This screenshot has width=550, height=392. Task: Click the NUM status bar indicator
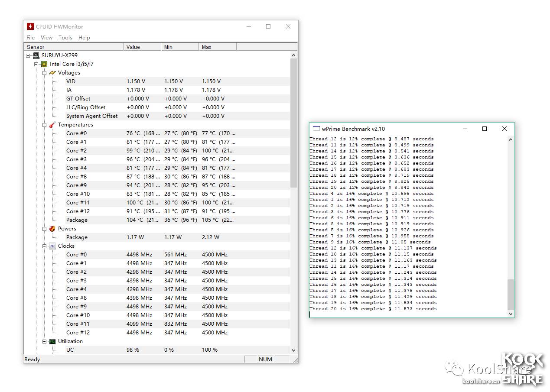(265, 360)
